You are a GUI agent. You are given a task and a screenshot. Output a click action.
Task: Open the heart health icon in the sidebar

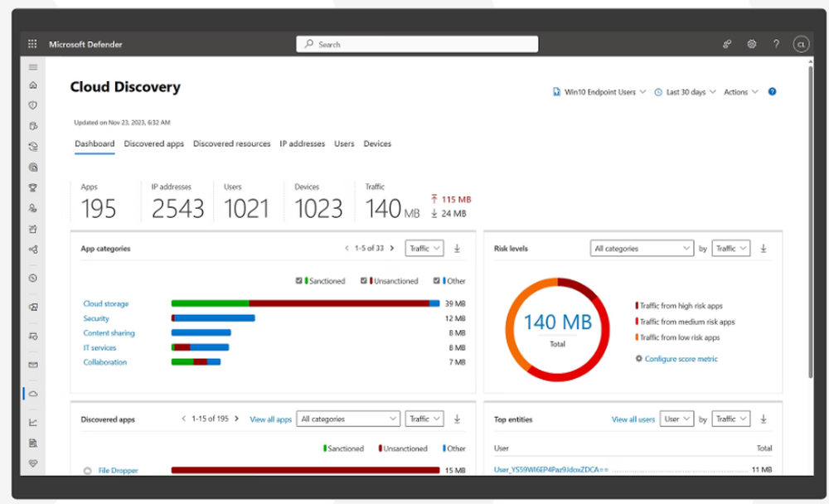(x=33, y=463)
